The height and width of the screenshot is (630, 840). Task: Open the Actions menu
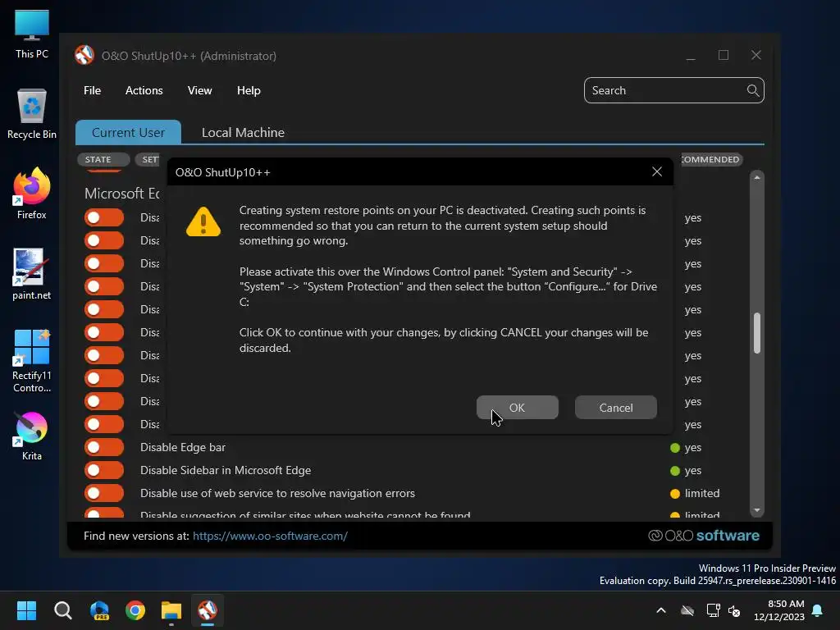[144, 90]
